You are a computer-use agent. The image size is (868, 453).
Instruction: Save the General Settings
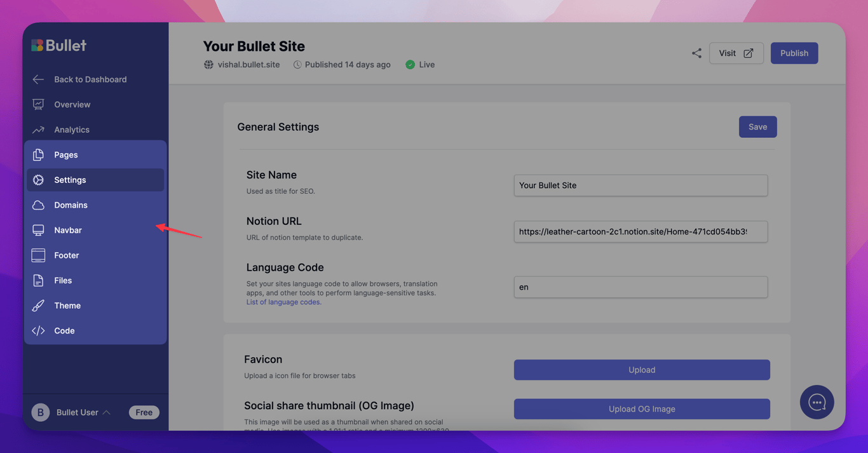(757, 127)
